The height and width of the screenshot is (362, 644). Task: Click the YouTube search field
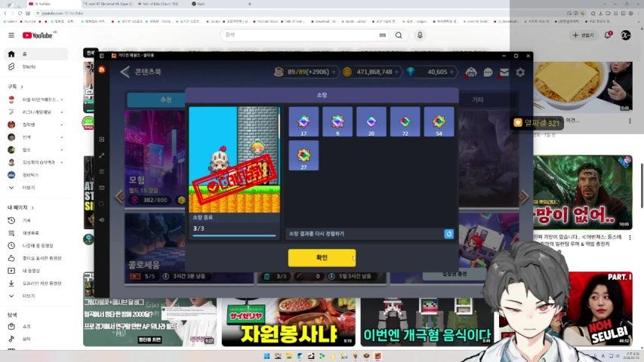click(302, 35)
